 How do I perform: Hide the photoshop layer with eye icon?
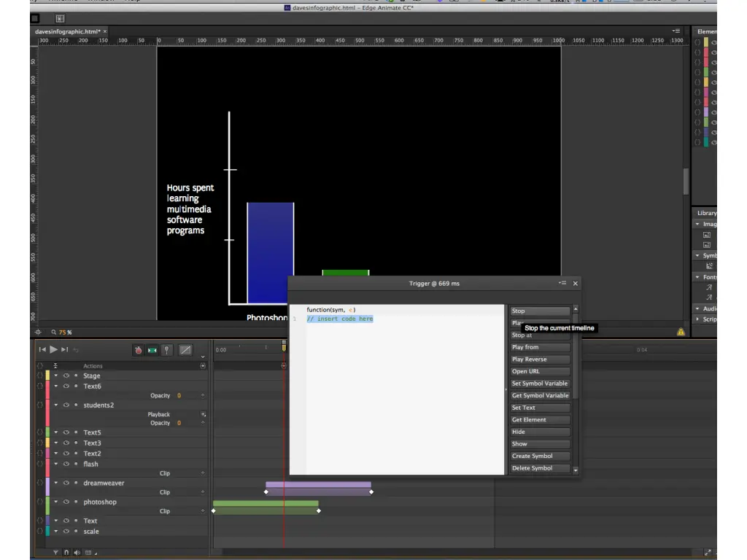[x=66, y=502]
